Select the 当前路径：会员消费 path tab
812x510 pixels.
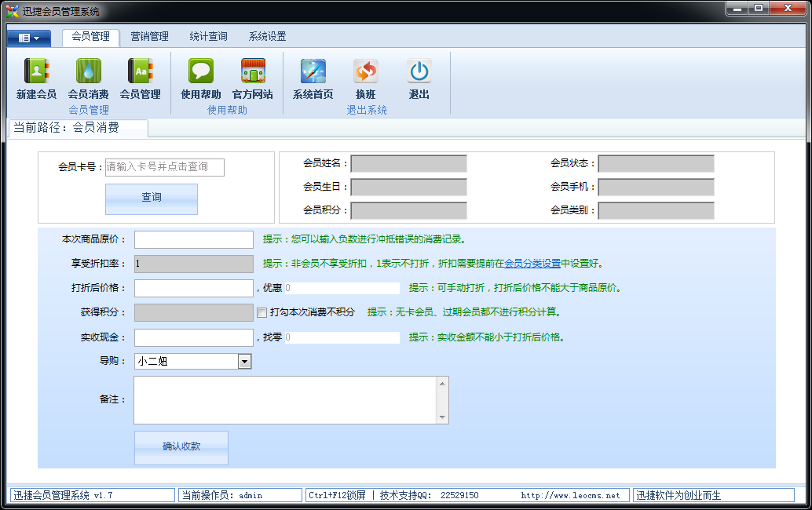[x=79, y=128]
